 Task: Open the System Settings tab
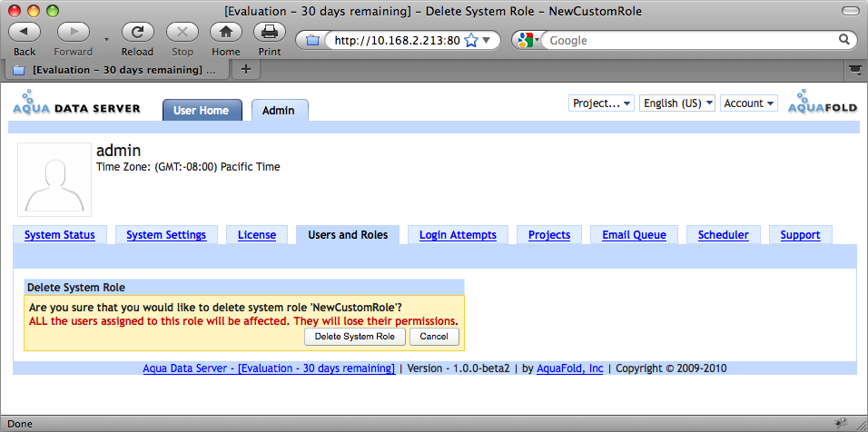pos(166,235)
